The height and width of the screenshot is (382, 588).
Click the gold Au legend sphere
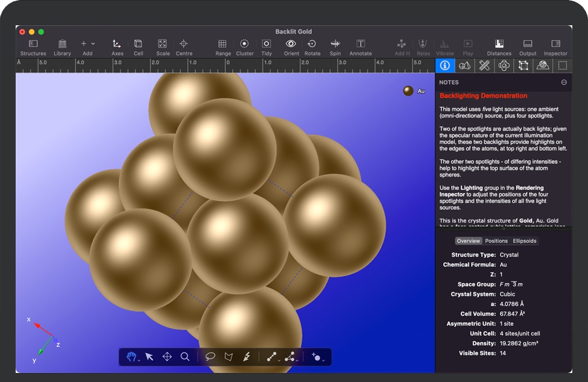[x=408, y=91]
